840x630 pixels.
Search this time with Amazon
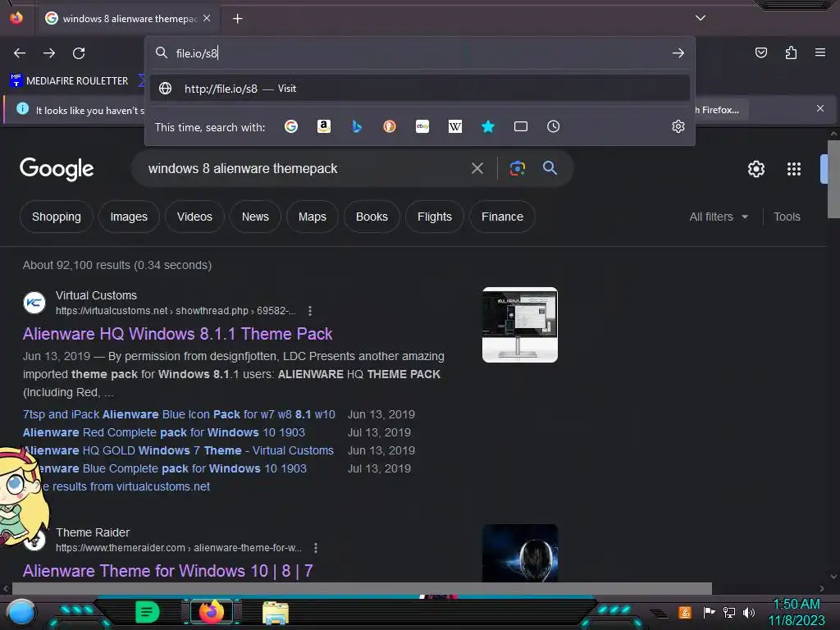(323, 126)
